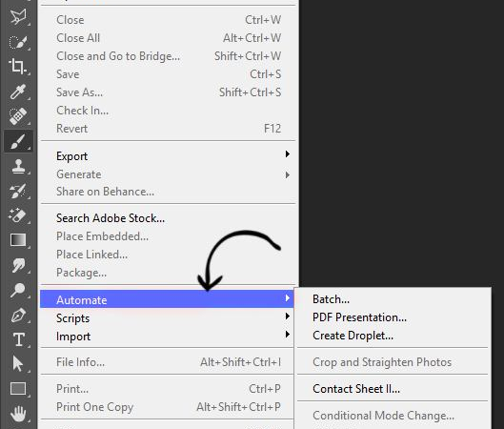
Task: Select the Hand tool
Action: 18,414
